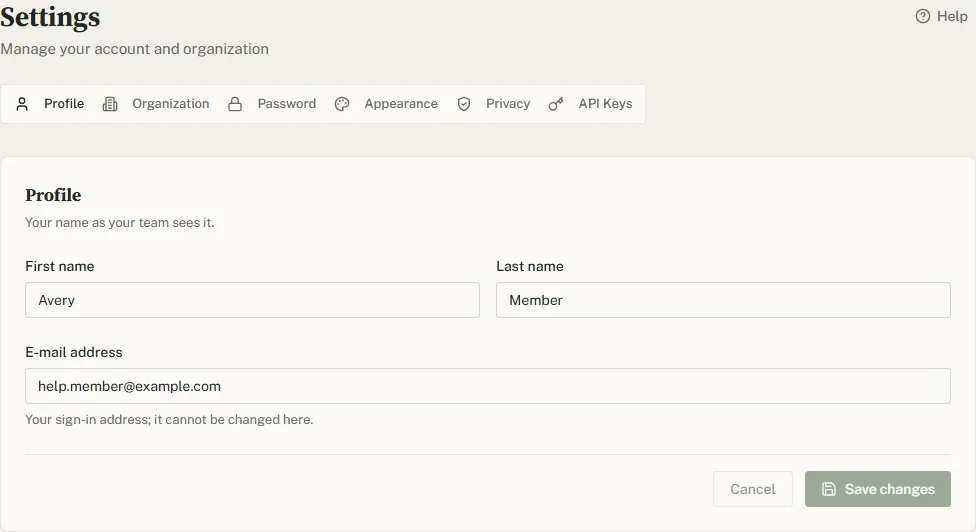Click the Password lock icon

point(235,104)
